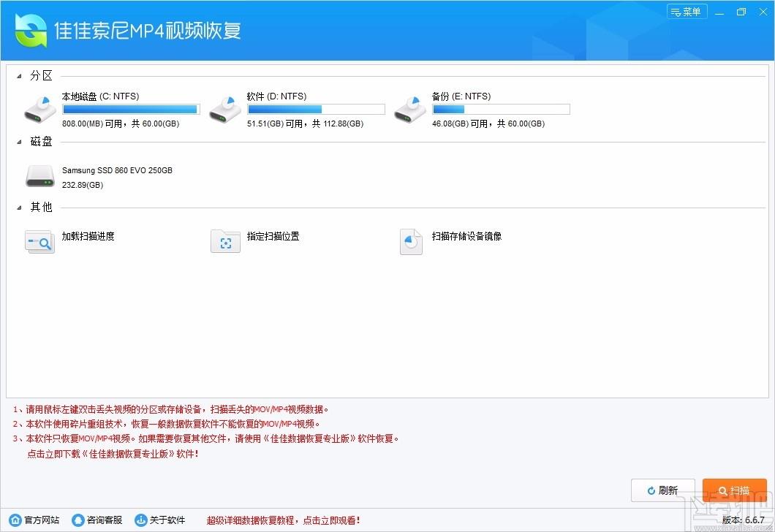This screenshot has height=532, width=775.
Task: Select the software D: drive icon
Action: click(225, 110)
